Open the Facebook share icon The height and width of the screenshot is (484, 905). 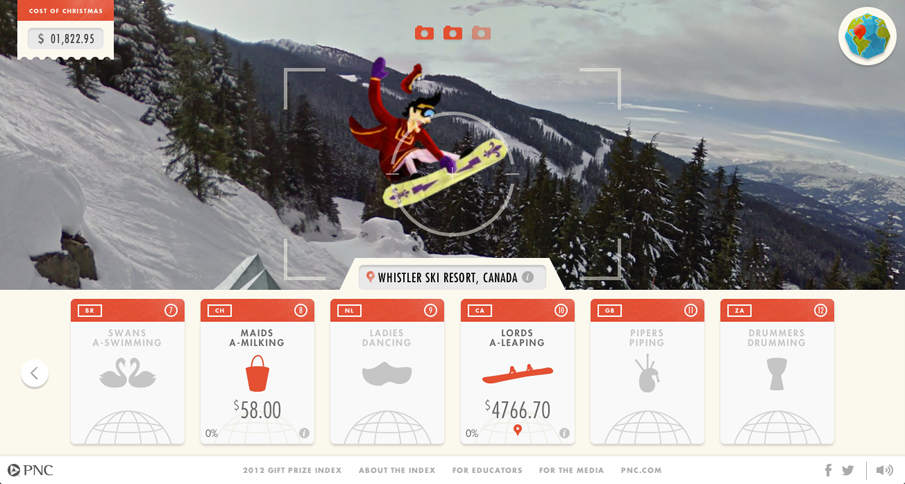[828, 470]
